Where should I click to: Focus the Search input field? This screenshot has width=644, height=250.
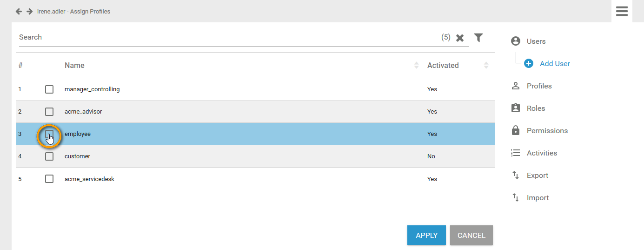point(223,37)
